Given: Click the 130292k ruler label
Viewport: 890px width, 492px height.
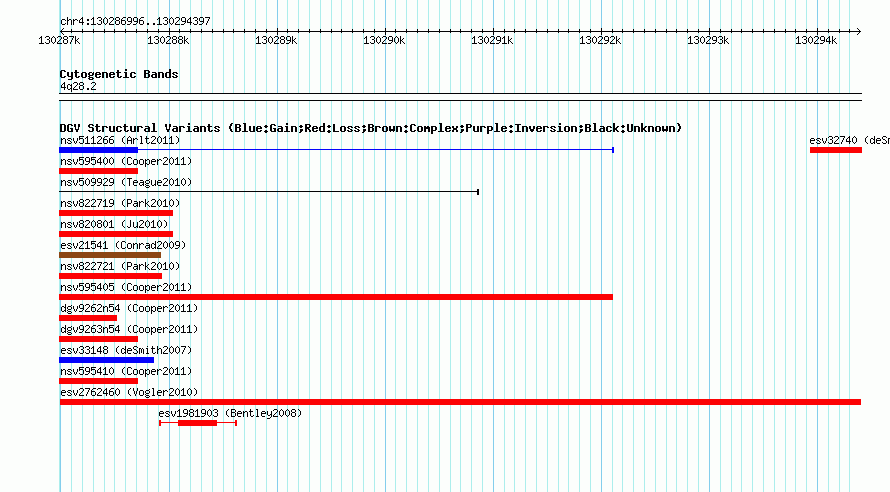Looking at the screenshot, I should click(600, 40).
